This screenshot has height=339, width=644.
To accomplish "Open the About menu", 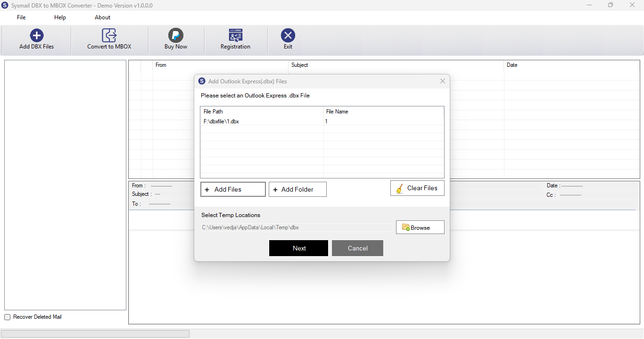I will tap(102, 17).
